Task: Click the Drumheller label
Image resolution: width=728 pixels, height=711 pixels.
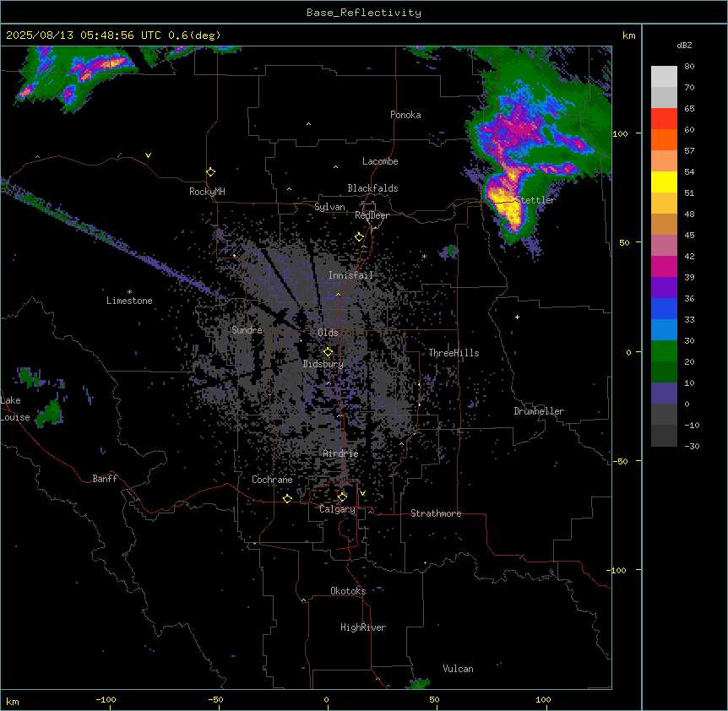Action: pos(539,411)
